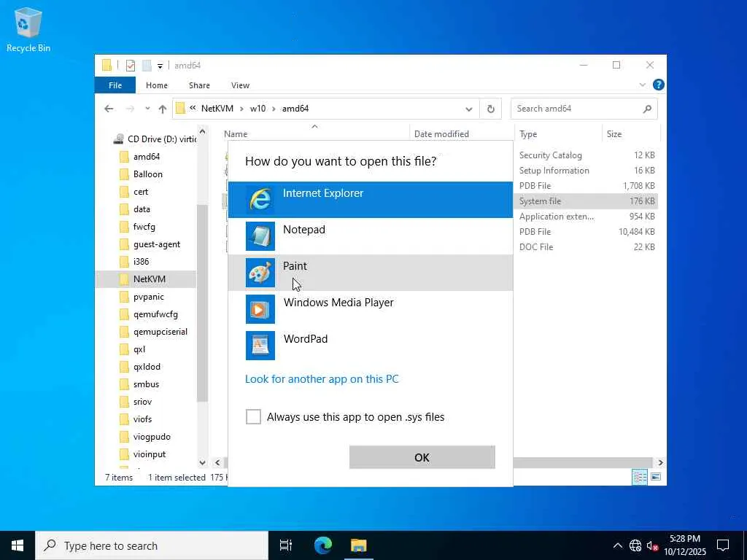Refresh the amd64 folder view
747x560 pixels.
click(x=491, y=109)
